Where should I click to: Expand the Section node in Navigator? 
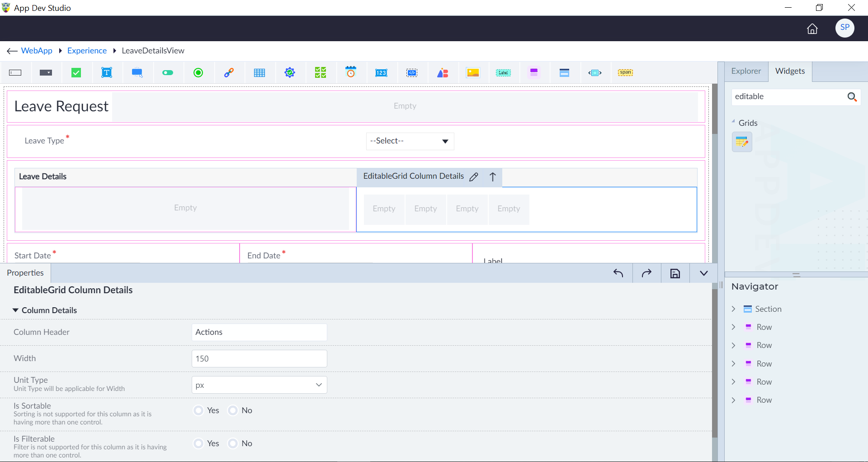733,309
